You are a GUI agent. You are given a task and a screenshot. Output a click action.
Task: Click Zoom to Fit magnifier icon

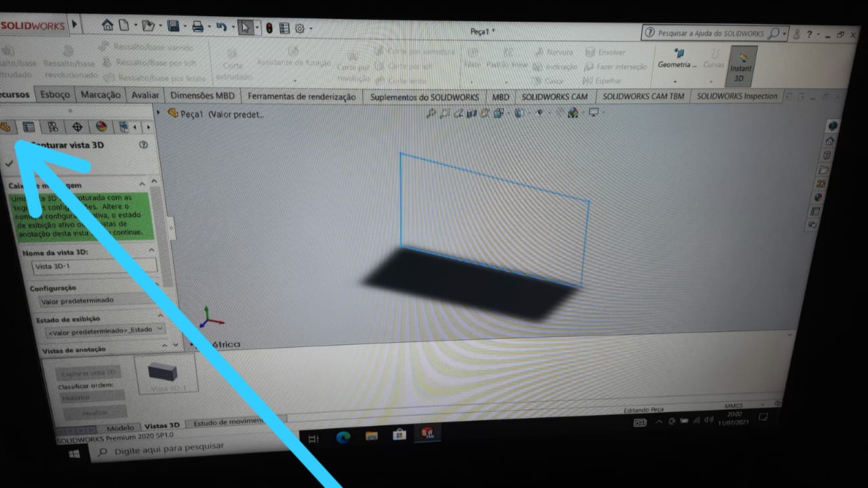[x=430, y=113]
